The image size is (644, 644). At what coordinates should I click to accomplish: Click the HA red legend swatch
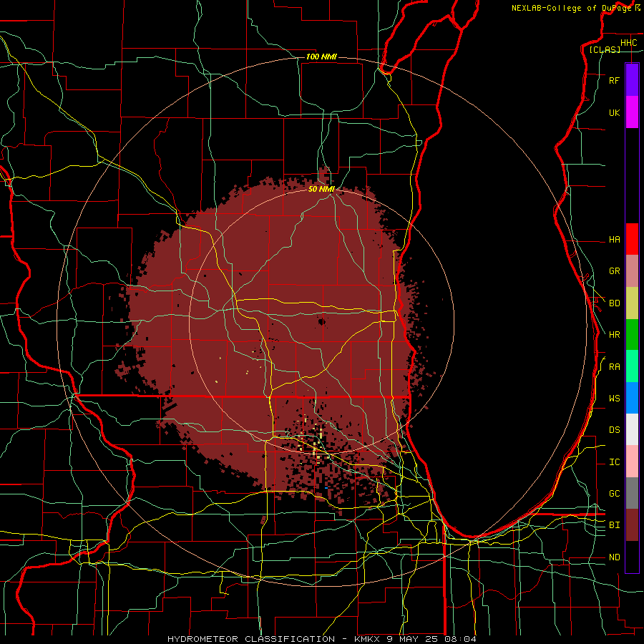tap(632, 239)
